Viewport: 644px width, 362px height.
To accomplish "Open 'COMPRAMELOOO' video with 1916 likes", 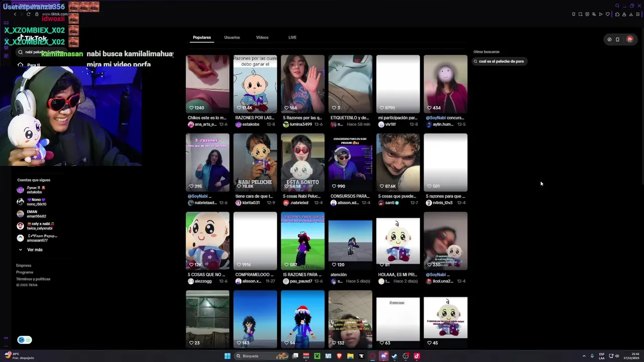I will pyautogui.click(x=255, y=241).
